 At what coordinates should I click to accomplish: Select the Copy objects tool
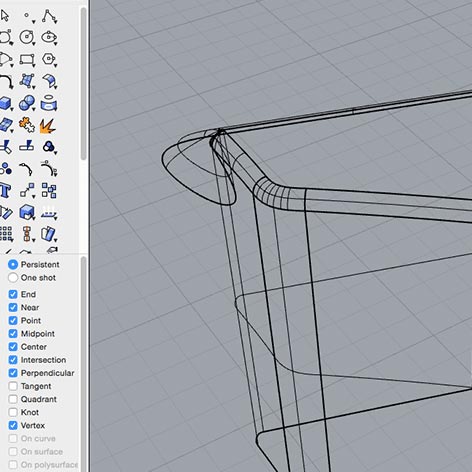[x=49, y=190]
